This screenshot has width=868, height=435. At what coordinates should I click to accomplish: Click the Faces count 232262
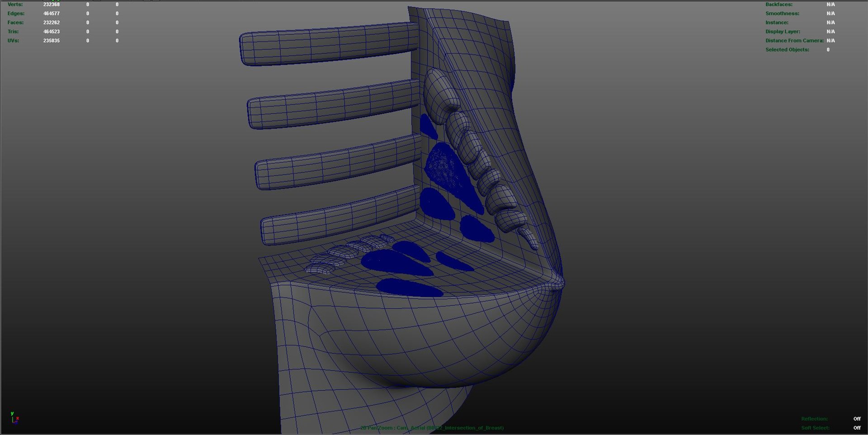pyautogui.click(x=52, y=23)
